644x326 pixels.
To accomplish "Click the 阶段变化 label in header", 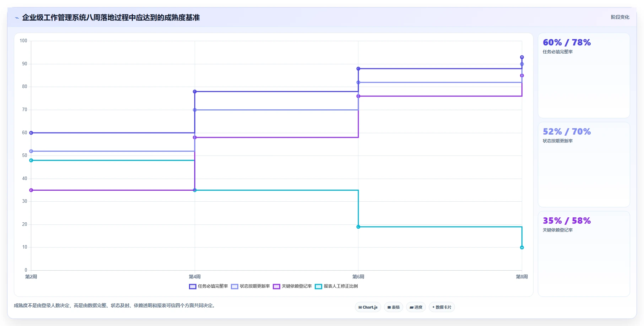I will coord(620,17).
